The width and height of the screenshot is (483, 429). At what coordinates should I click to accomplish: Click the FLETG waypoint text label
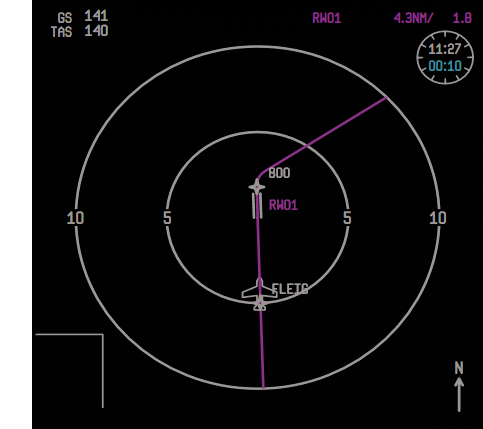coord(290,289)
